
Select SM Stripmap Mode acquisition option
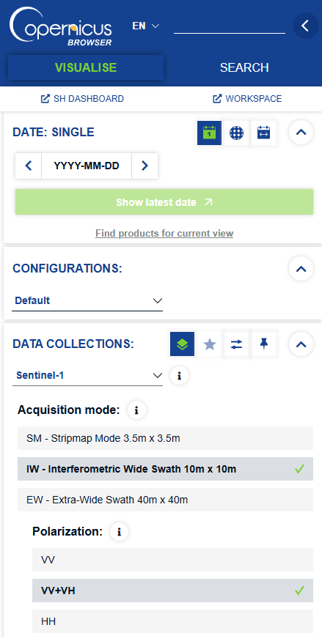click(x=165, y=438)
